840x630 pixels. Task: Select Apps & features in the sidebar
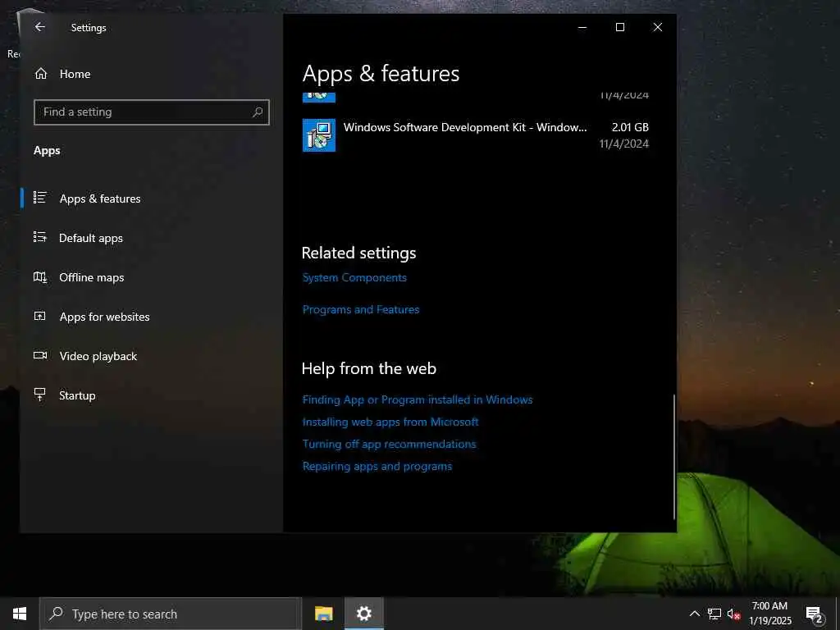[151, 199]
